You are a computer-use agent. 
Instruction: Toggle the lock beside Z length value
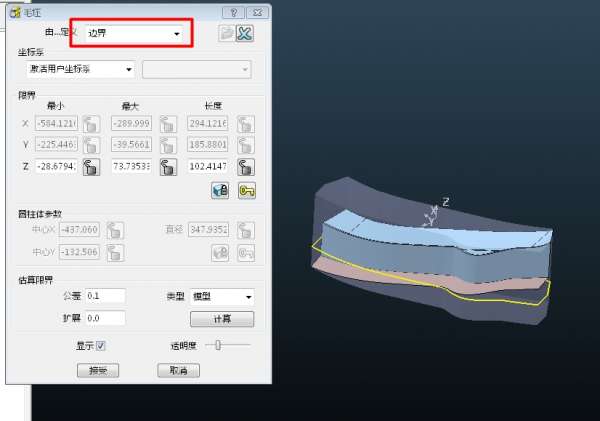coord(245,167)
